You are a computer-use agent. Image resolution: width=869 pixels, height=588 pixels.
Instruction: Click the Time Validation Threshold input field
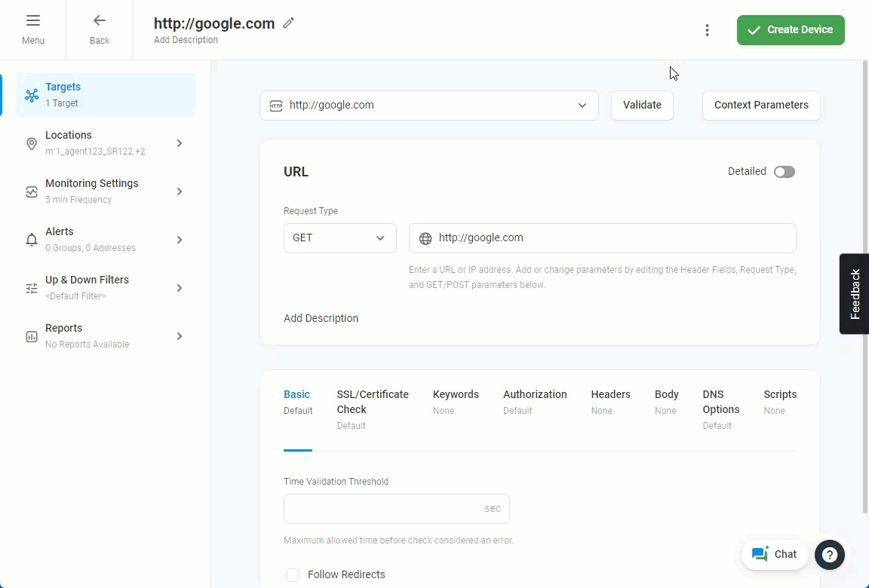pos(382,509)
